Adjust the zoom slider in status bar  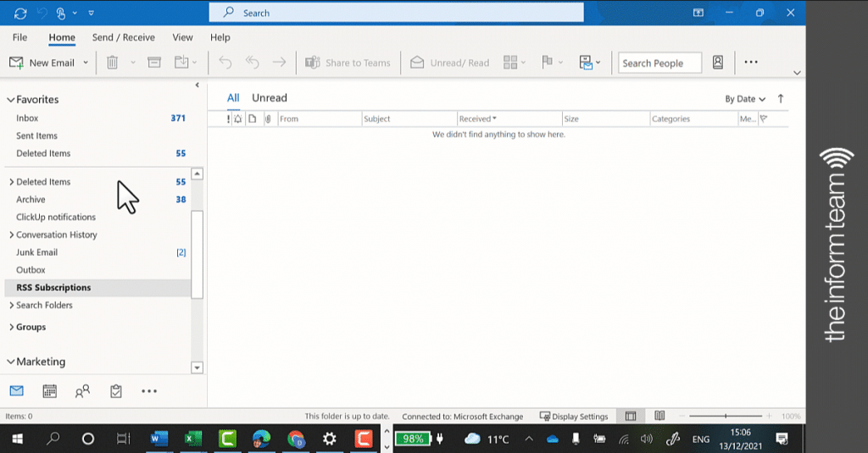coord(726,416)
